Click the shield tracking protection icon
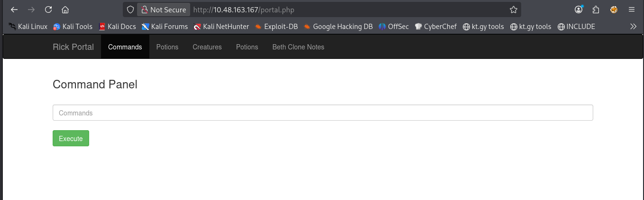Viewport: 644px width, 200px height. pos(131,10)
